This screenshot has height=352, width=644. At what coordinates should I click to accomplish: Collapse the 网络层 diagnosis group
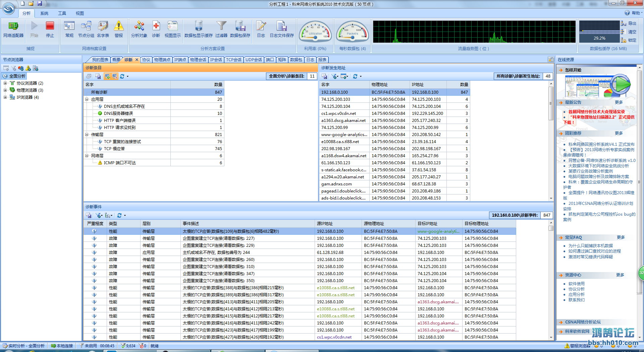(87, 156)
